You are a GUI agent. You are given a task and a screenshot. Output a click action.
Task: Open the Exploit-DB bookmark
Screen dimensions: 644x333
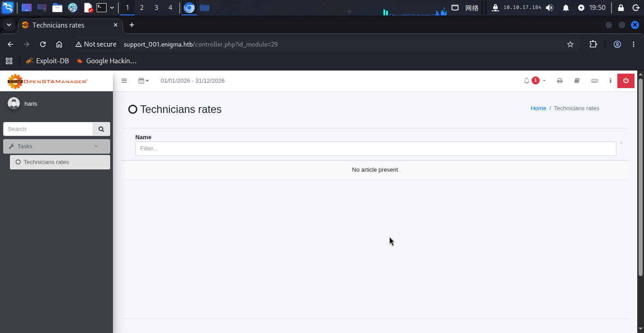coord(47,61)
